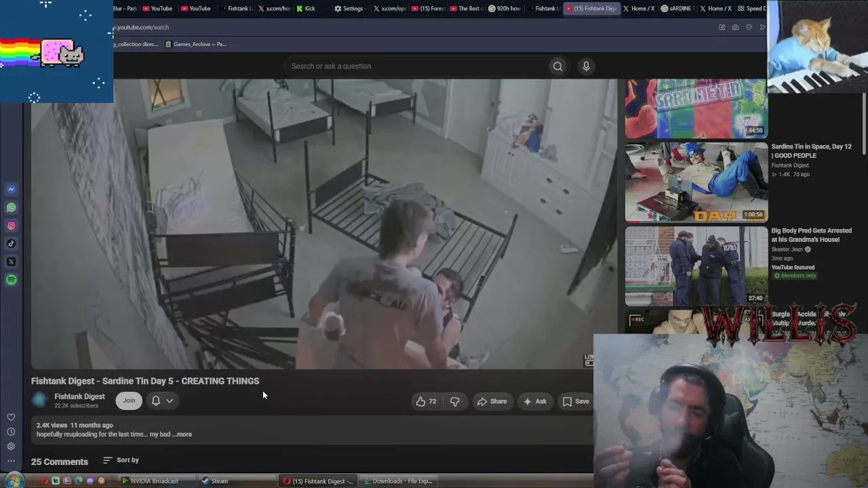Open Big Body Pred Gets Arrested thumbnail
The width and height of the screenshot is (868, 488).
696,266
